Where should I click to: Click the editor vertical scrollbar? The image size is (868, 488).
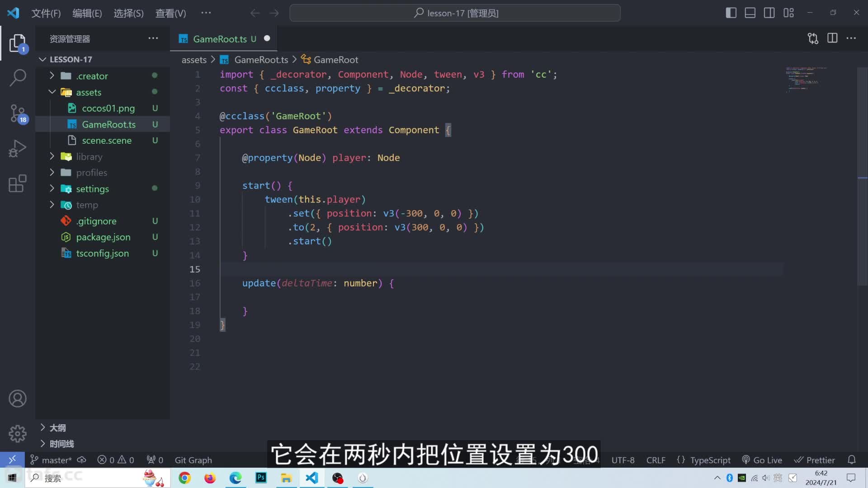pos(863,176)
